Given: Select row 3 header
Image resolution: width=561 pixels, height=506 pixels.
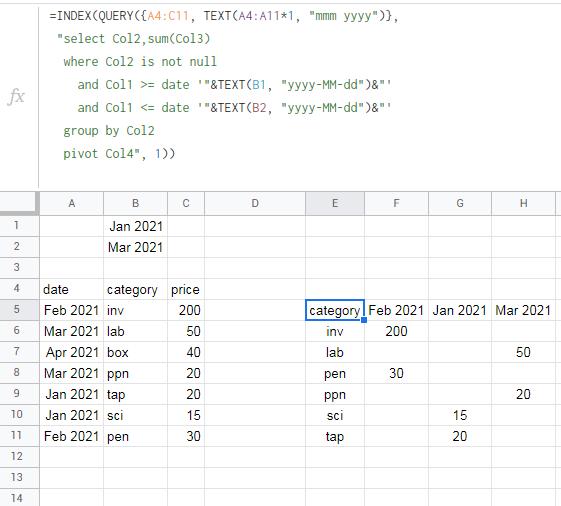Looking at the screenshot, I should pos(16,267).
